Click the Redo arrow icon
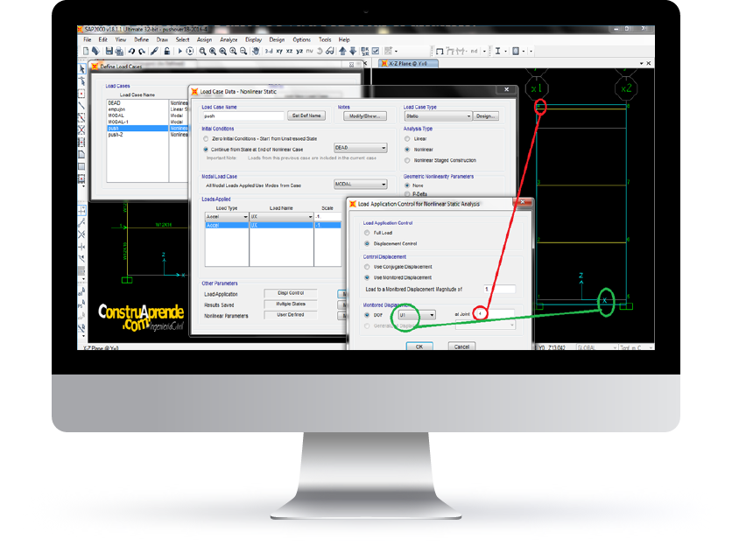The image size is (732, 560). (142, 52)
